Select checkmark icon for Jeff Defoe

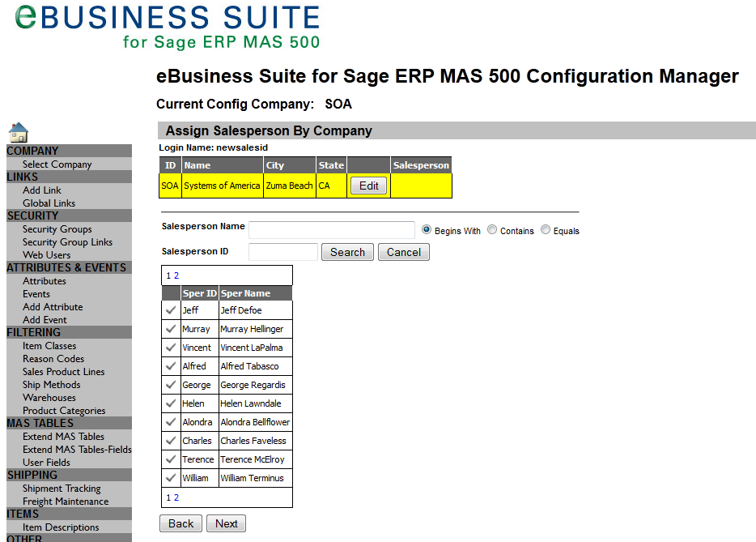[x=170, y=310]
